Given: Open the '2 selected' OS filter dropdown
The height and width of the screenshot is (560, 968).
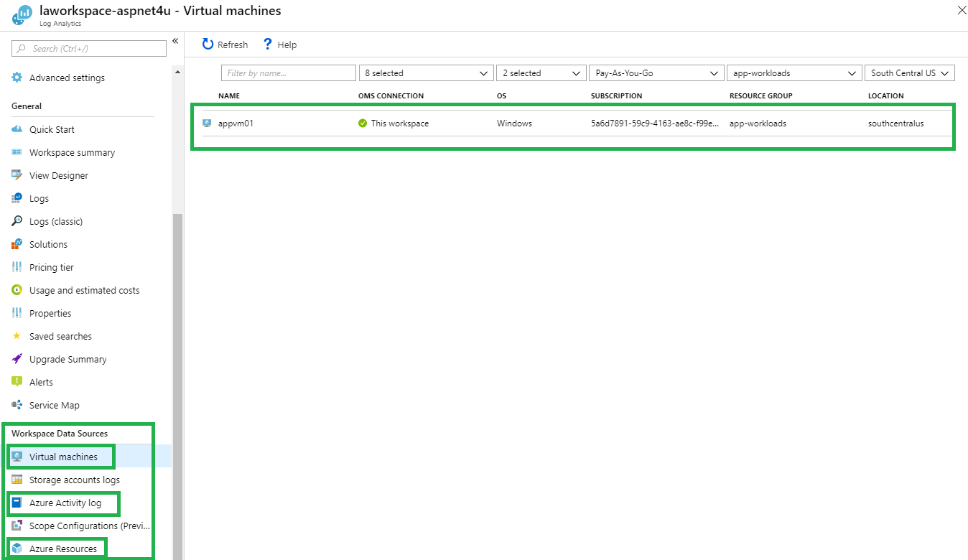Looking at the screenshot, I should (x=541, y=73).
